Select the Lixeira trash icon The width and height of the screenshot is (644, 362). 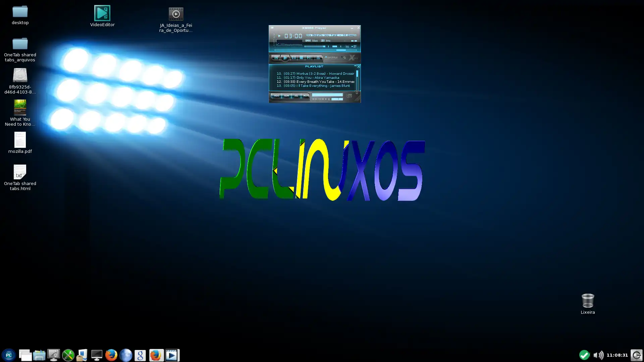point(588,304)
